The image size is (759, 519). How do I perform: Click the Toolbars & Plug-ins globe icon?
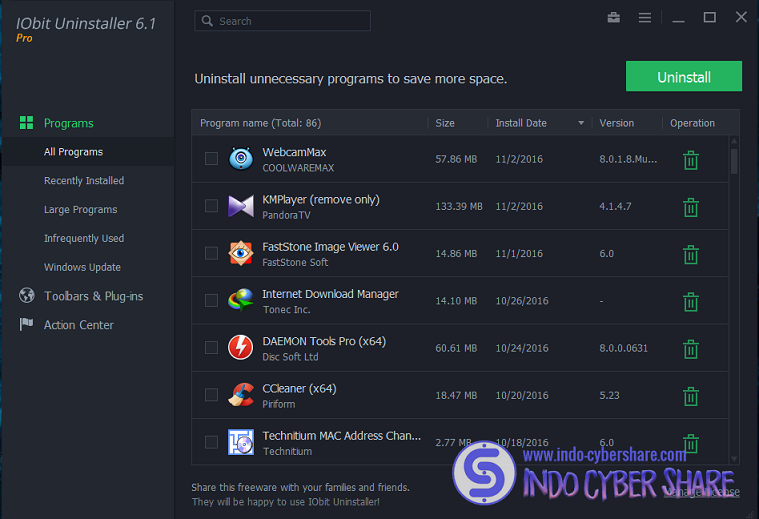pyautogui.click(x=27, y=295)
